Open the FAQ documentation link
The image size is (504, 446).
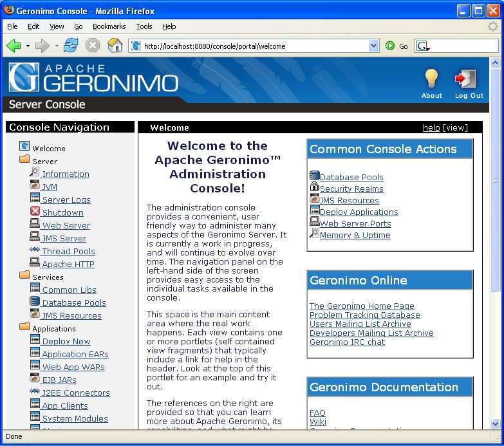(x=317, y=413)
